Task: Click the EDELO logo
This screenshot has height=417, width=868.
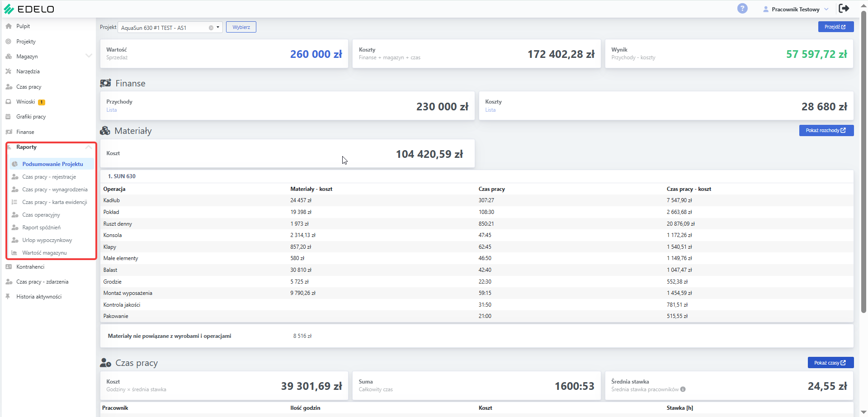Action: 29,9
